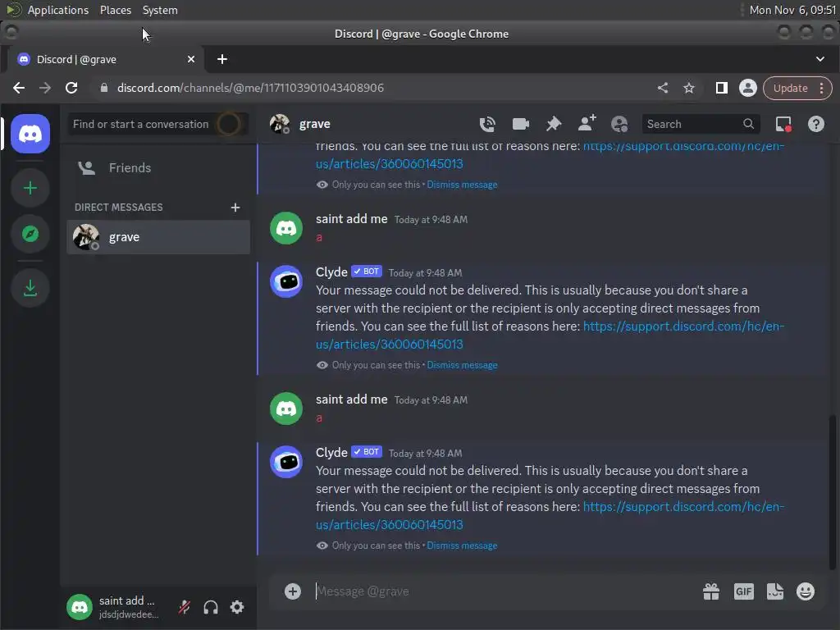Reload the page in Chrome

(71, 88)
